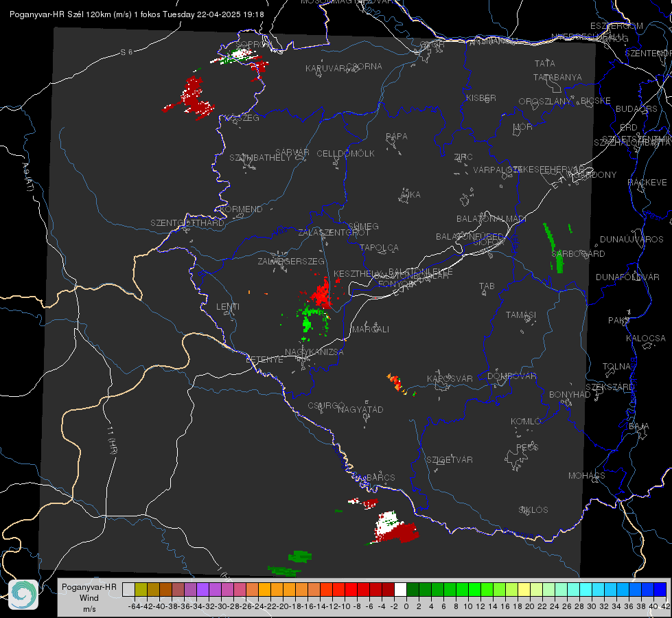The height and width of the screenshot is (618, 672).
Task: Click the SIKLÓS city label
Action: pos(533,510)
